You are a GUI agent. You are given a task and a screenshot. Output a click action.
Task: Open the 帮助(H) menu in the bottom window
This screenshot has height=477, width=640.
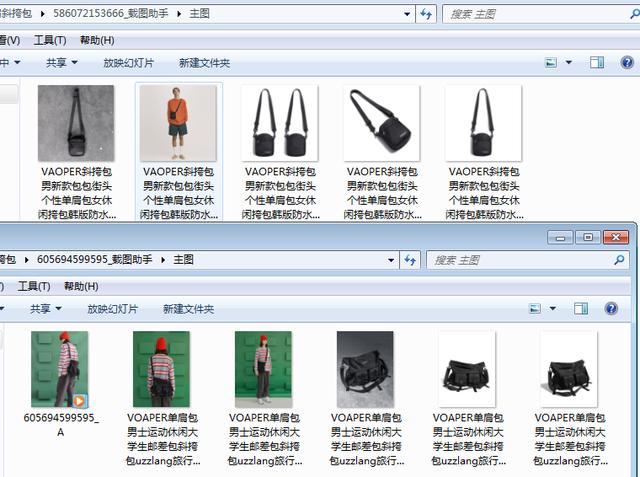pyautogui.click(x=81, y=286)
